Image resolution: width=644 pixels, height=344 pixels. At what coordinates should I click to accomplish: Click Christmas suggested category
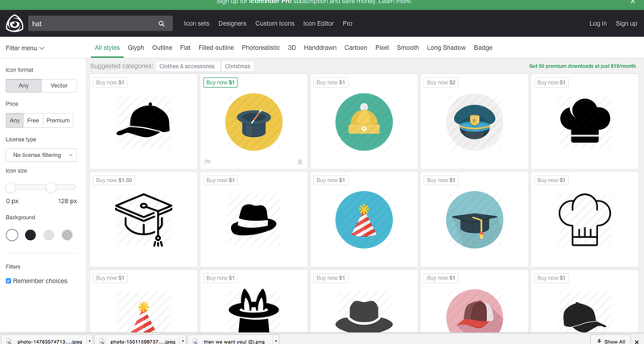[237, 66]
